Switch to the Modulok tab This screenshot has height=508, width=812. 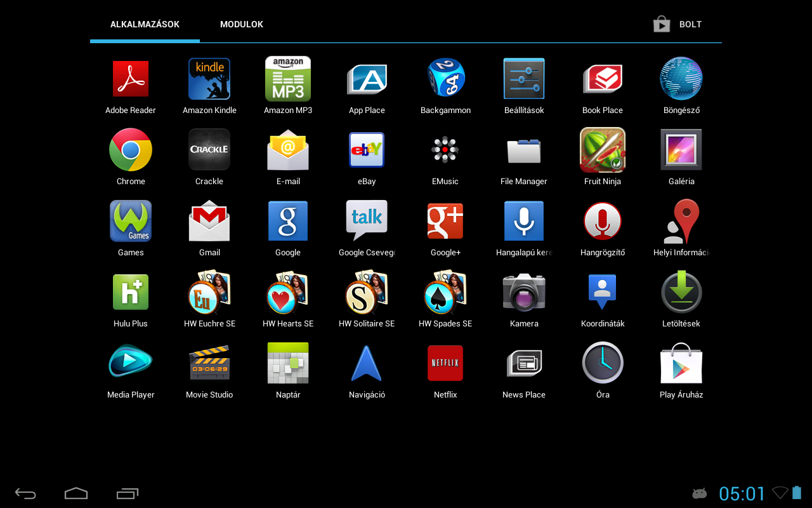[x=242, y=24]
